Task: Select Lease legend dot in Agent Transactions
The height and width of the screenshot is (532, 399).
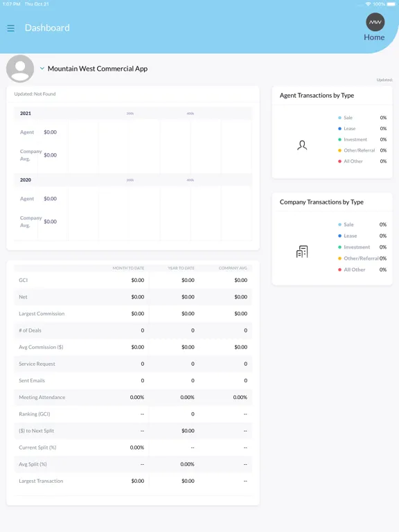Action: (x=339, y=129)
